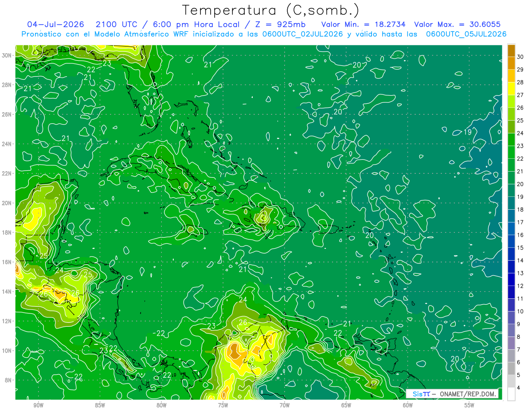Click the color bar label "25"

[520, 120]
